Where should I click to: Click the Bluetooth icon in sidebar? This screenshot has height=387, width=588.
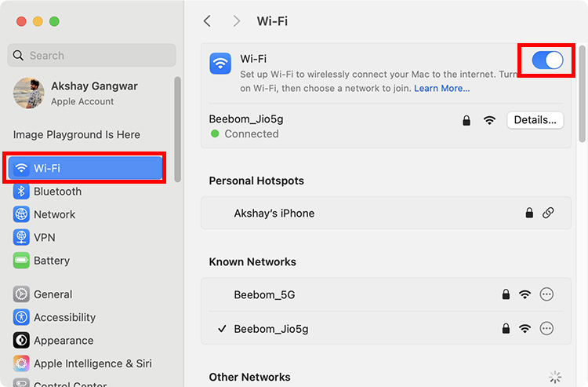click(21, 192)
